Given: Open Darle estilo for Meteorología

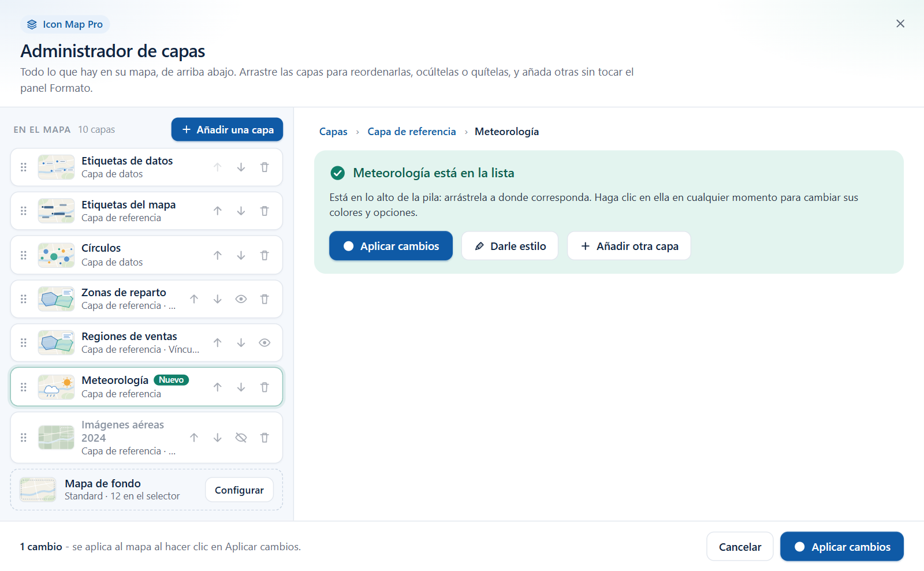Looking at the screenshot, I should click(510, 246).
